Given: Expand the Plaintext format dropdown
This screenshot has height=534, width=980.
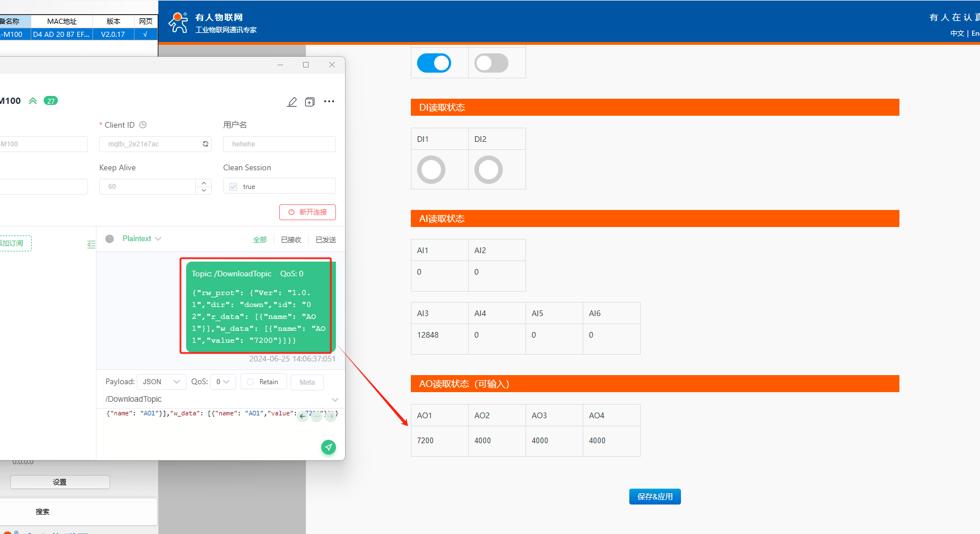Looking at the screenshot, I should pos(142,239).
